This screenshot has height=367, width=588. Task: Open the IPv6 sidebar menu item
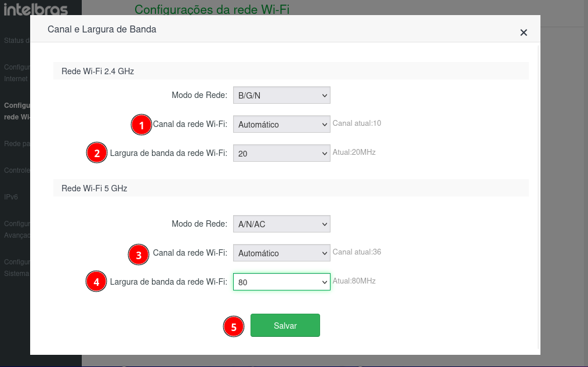[x=11, y=197]
